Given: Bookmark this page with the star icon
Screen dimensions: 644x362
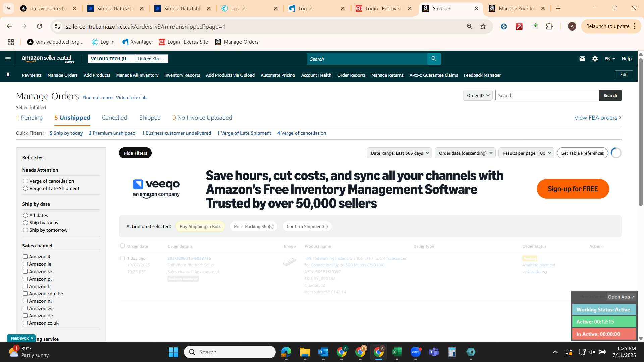Looking at the screenshot, I should coord(483,26).
